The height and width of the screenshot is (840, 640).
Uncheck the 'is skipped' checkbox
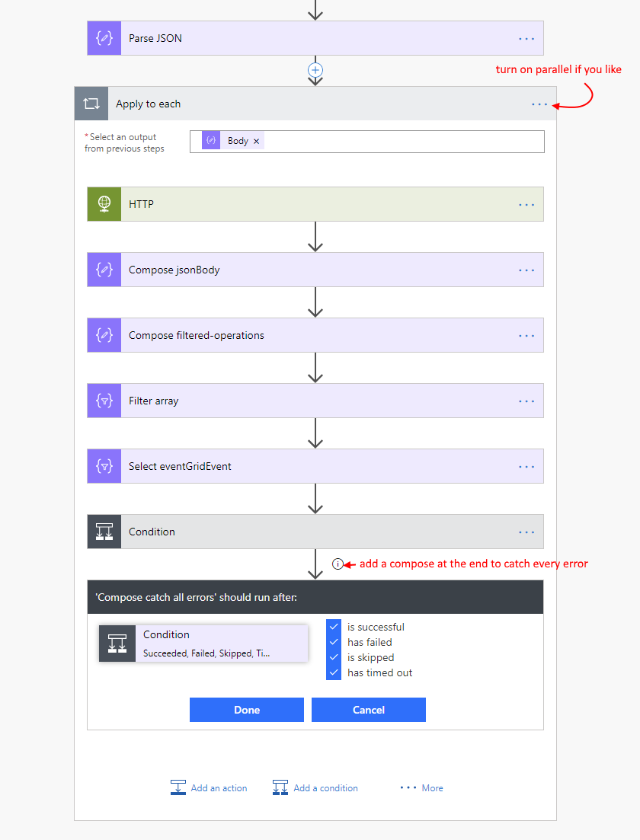334,657
